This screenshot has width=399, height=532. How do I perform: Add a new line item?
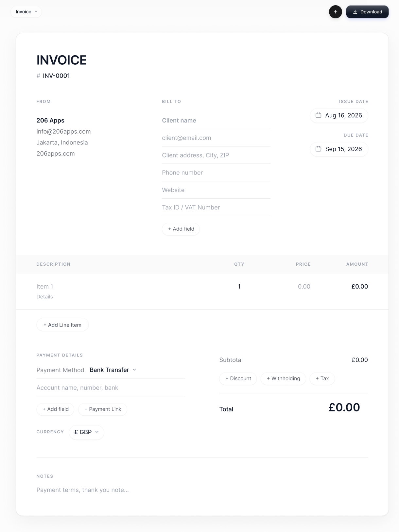click(62, 325)
